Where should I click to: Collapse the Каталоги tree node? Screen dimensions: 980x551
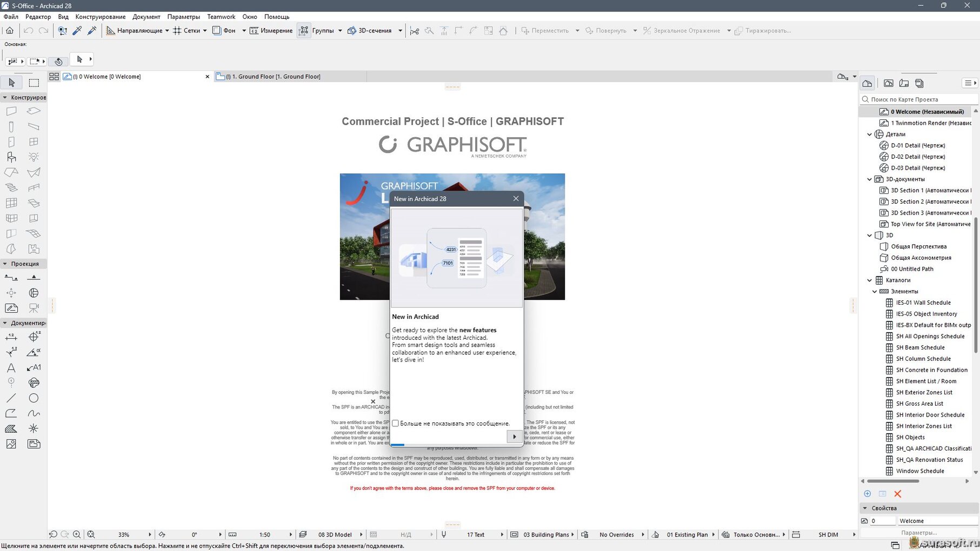(870, 280)
